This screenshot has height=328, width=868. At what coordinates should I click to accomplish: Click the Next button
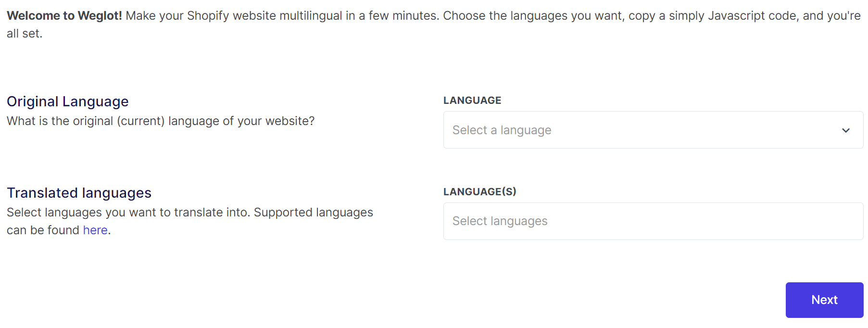coord(824,300)
